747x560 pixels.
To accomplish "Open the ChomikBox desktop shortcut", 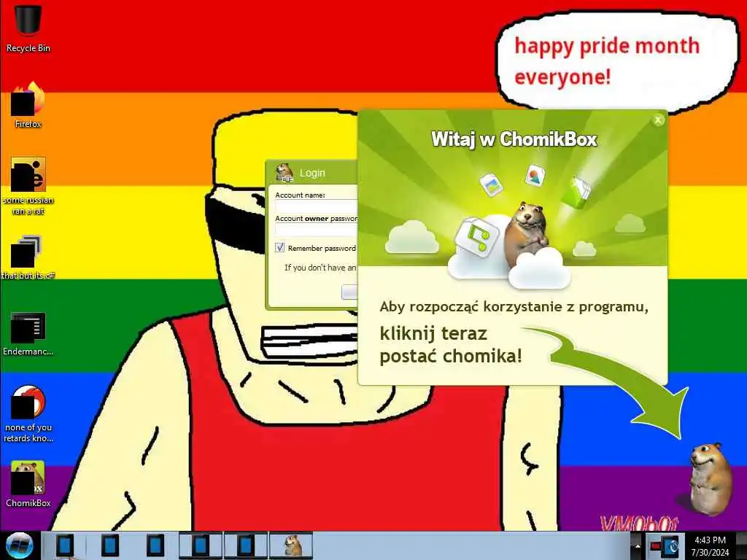I will [28, 483].
